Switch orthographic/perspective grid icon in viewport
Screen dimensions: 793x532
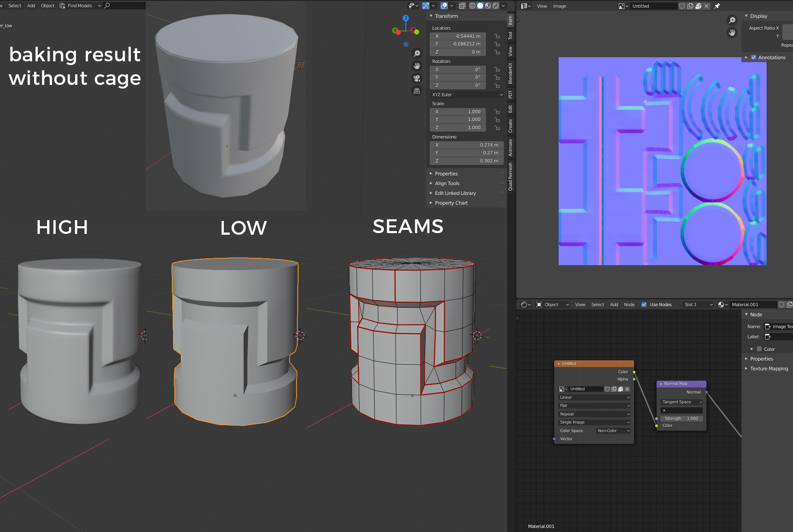point(417,91)
